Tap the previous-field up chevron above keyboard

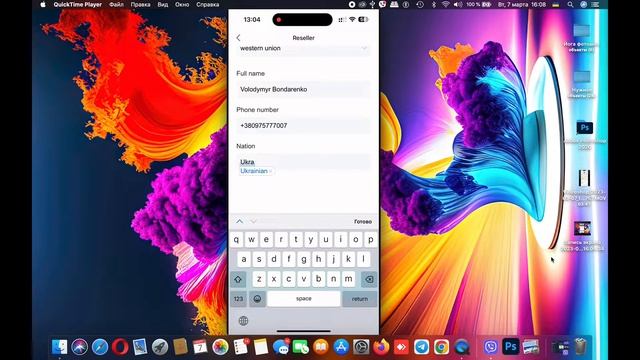[x=240, y=221]
